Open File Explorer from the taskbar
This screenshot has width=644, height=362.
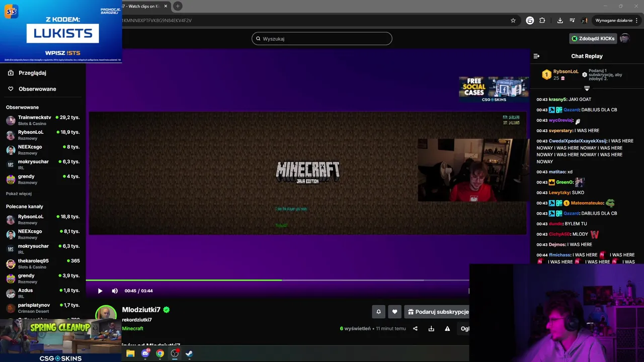pyautogui.click(x=130, y=353)
